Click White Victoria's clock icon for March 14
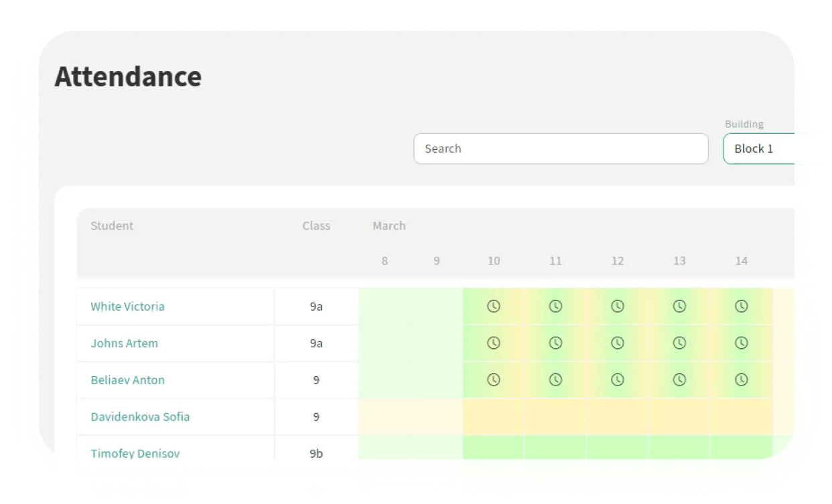The height and width of the screenshot is (504, 832). 741,307
